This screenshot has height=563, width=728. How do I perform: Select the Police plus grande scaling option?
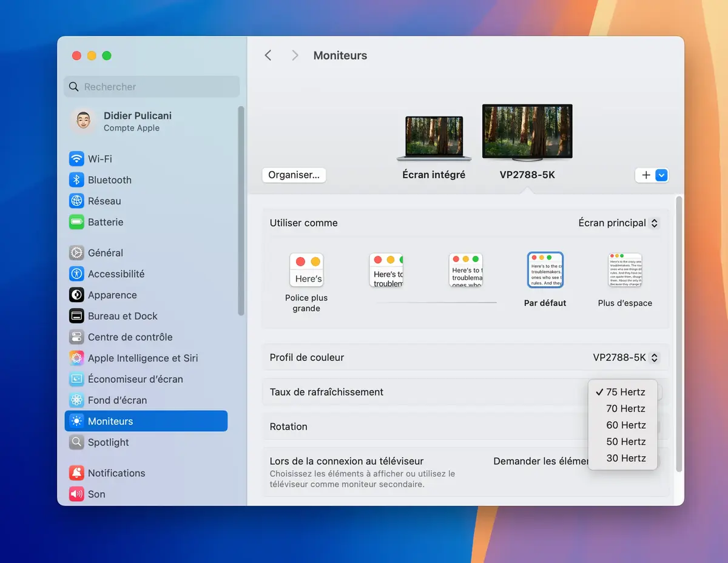(x=306, y=270)
